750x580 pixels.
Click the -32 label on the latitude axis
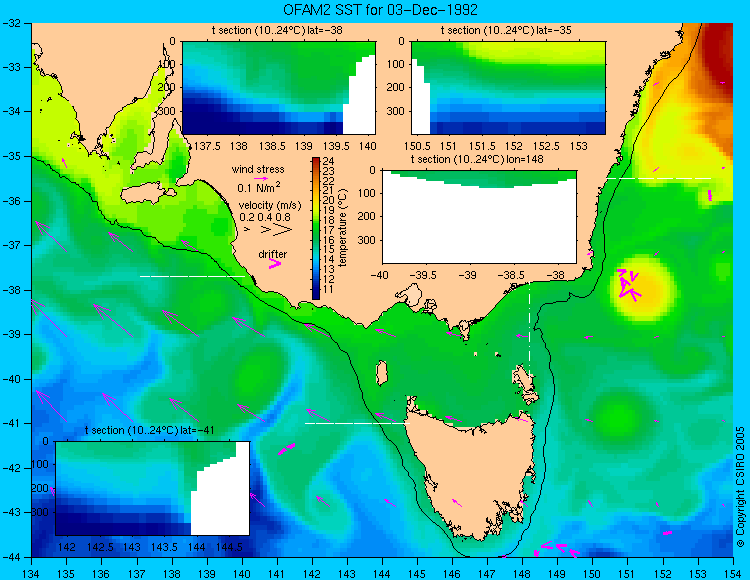pyautogui.click(x=10, y=23)
